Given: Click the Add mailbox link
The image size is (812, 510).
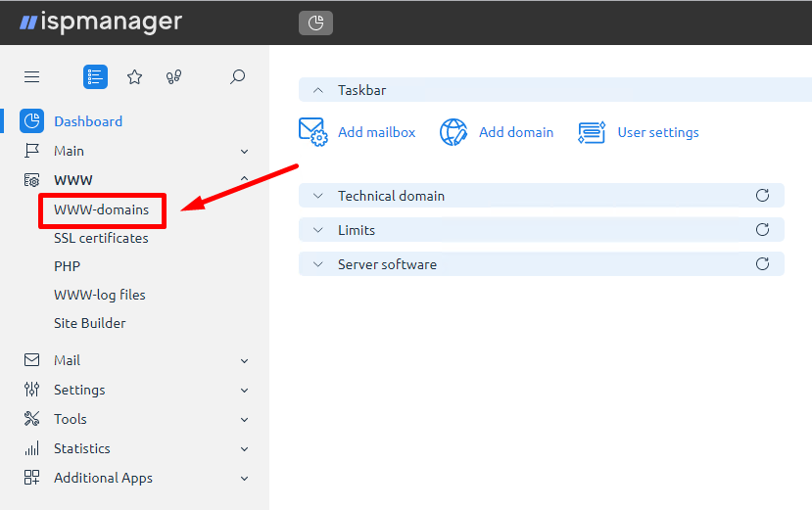Looking at the screenshot, I should click(x=376, y=132).
